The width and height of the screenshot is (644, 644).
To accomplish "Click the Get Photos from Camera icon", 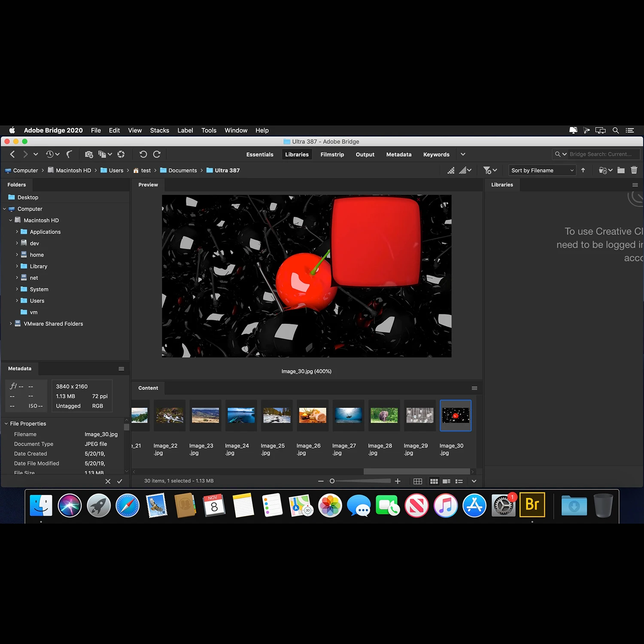I will point(89,154).
